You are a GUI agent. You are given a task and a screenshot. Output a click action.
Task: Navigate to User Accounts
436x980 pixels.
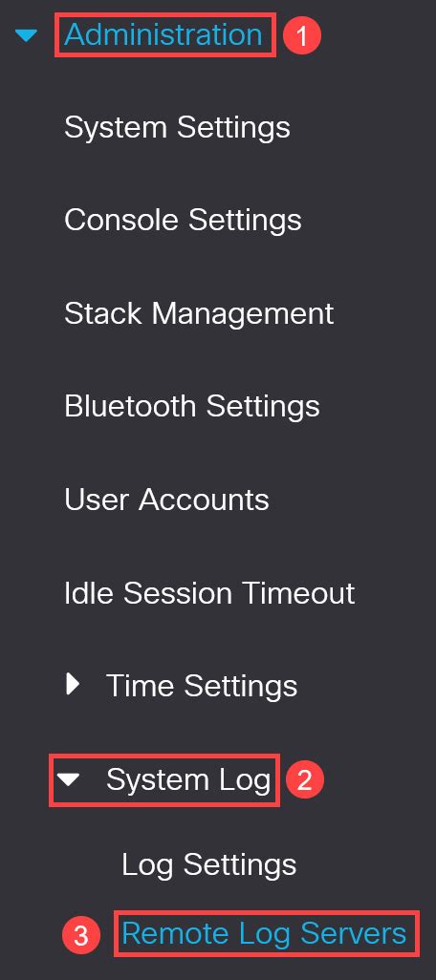coord(166,500)
